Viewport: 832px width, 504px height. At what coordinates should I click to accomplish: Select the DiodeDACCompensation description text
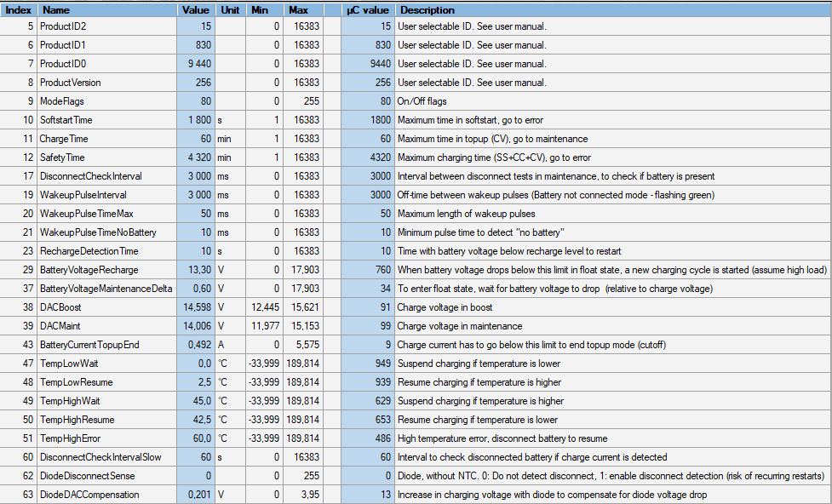coord(552,495)
